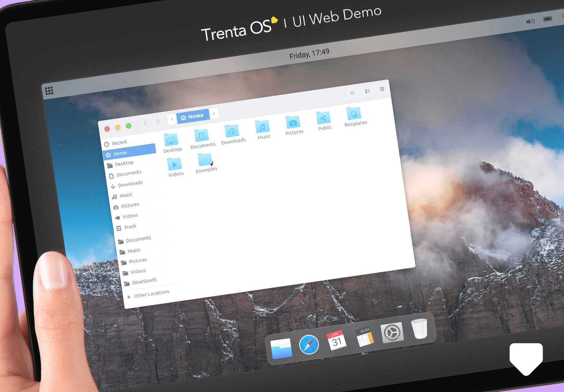Image resolution: width=564 pixels, height=392 pixels.
Task: Select Recent in the sidebar
Action: pos(116,143)
